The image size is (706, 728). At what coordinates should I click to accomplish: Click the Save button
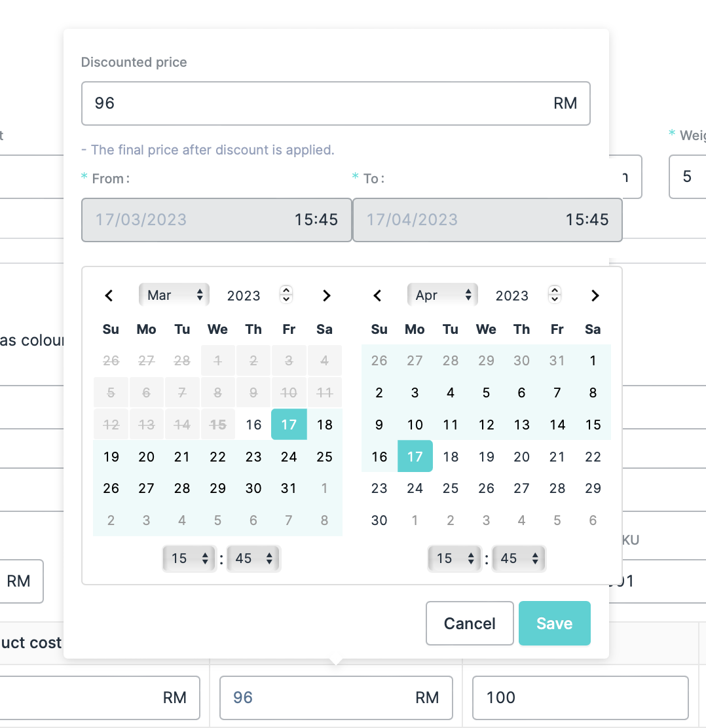pos(554,623)
